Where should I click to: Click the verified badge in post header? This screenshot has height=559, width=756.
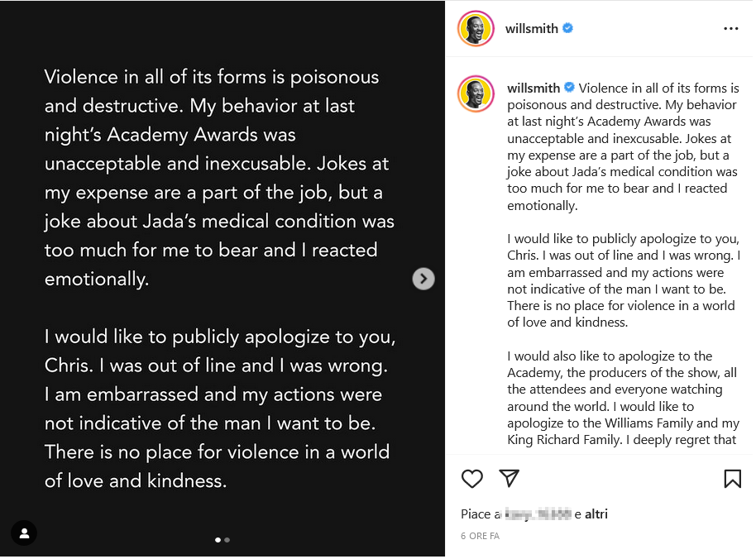coord(568,28)
